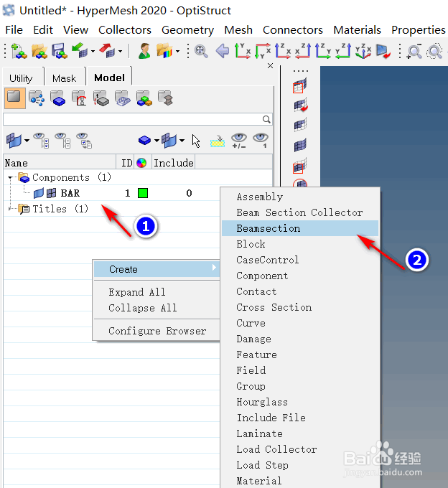Viewport: 448px width, 488px height.
Task: Choose Beamsection from the Create submenu
Action: pyautogui.click(x=300, y=228)
